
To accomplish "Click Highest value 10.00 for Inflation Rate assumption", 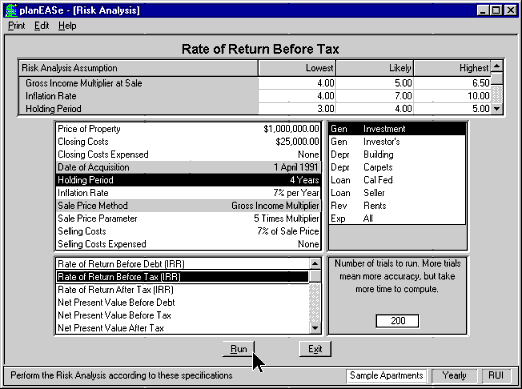I will click(452, 96).
